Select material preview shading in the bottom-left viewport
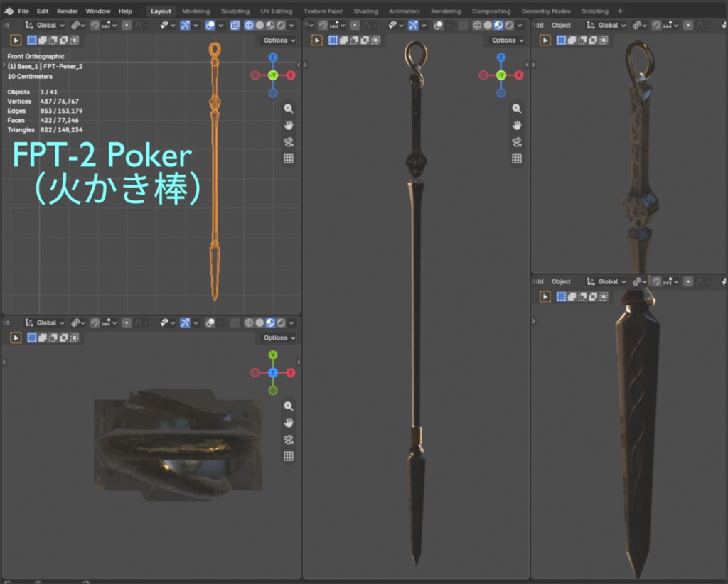Screen dimensions: 728x584 [270, 323]
